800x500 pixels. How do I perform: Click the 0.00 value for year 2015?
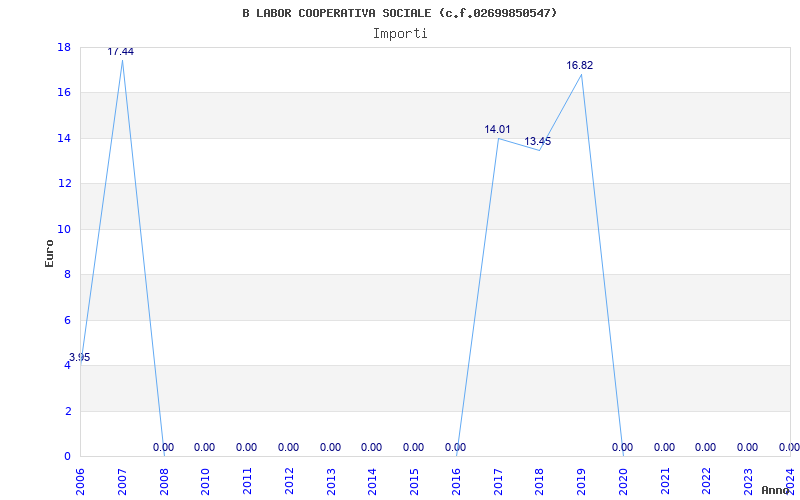[413, 447]
